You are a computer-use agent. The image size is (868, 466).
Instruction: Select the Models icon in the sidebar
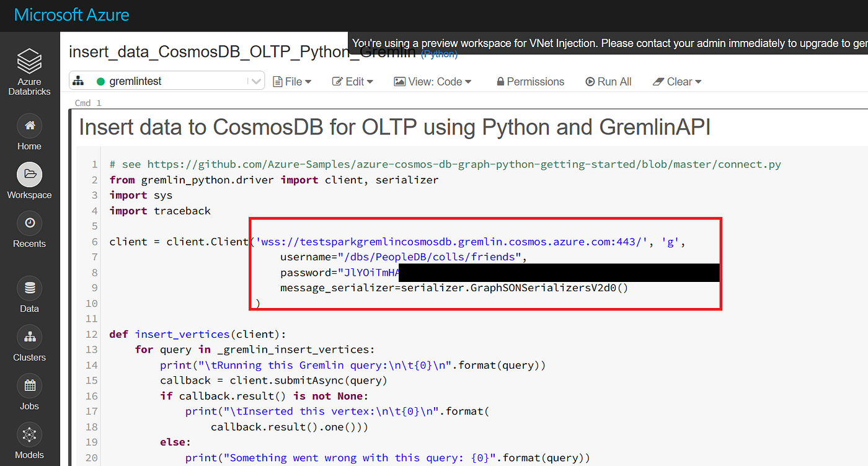(x=29, y=434)
